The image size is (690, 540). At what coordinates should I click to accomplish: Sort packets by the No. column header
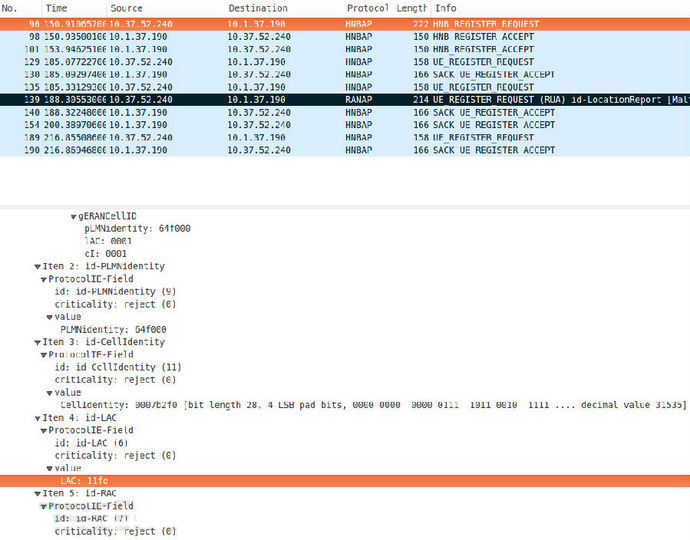[x=21, y=8]
